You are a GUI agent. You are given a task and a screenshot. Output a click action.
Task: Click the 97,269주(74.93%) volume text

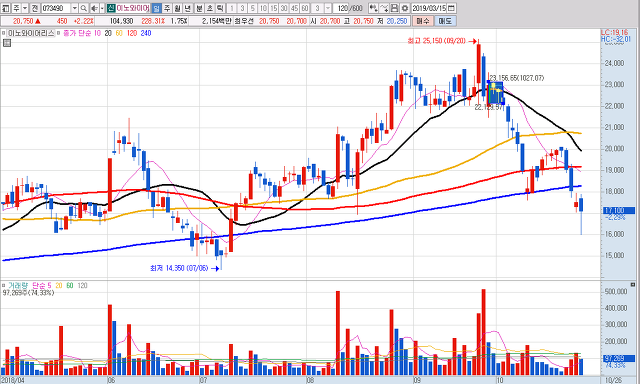(28, 293)
